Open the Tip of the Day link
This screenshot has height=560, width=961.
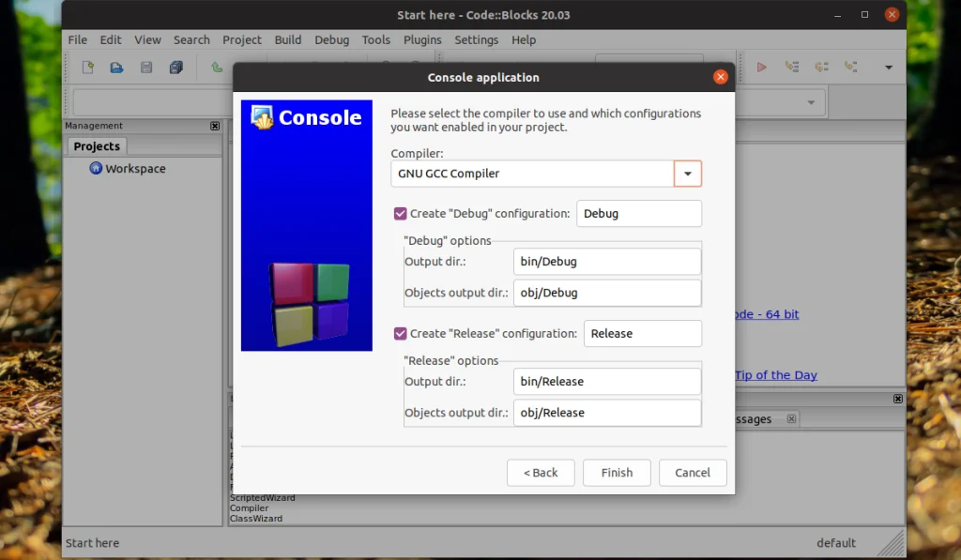776,374
